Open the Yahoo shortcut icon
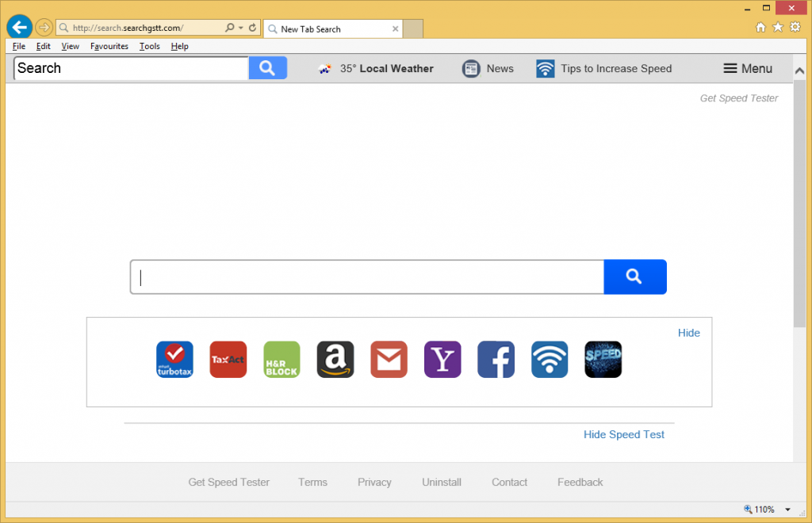812x523 pixels. coord(442,359)
